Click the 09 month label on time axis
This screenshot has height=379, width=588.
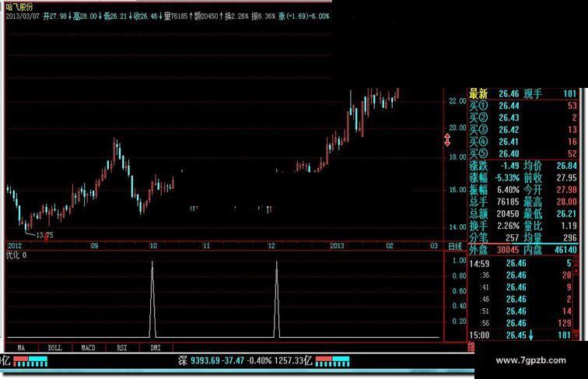[x=95, y=246]
